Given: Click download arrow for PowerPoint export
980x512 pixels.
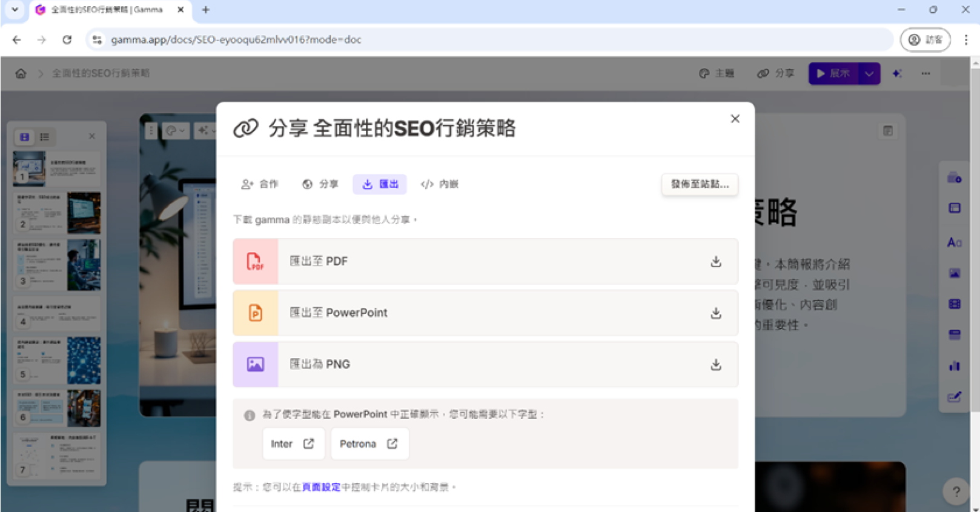Looking at the screenshot, I should 716,313.
